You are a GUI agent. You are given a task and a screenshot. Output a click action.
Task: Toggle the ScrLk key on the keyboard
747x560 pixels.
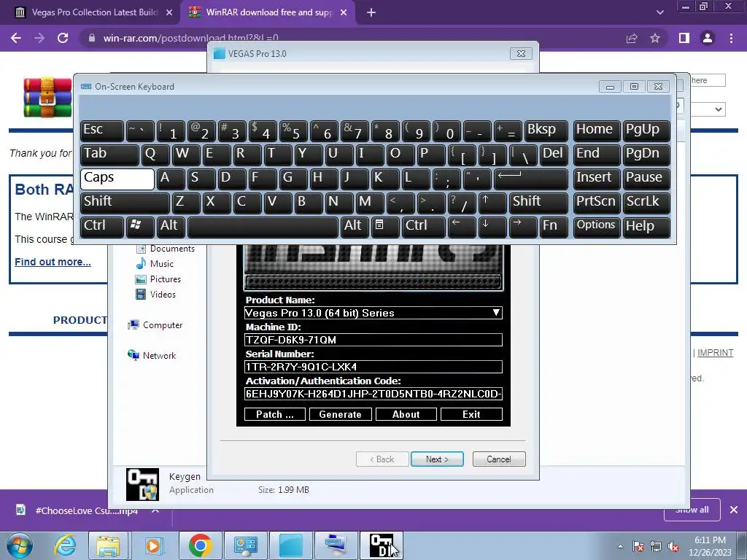click(646, 203)
